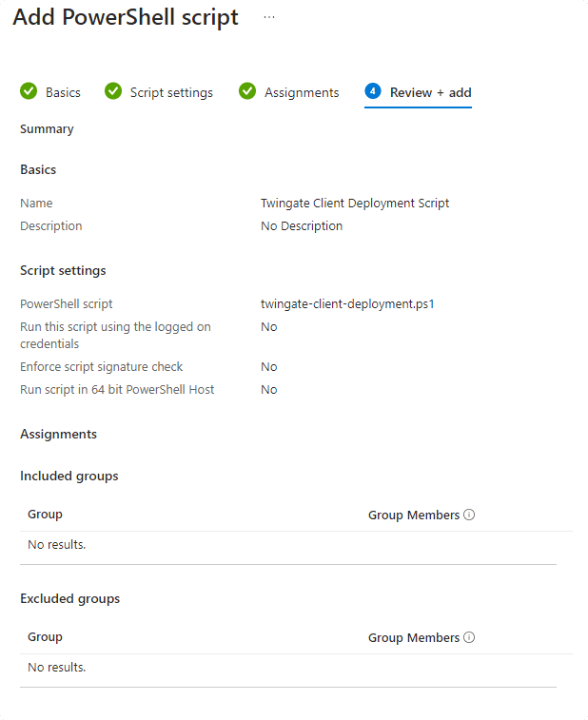This screenshot has height=720, width=588.
Task: Click info icon beside Included groups' Group Members
Action: point(469,515)
